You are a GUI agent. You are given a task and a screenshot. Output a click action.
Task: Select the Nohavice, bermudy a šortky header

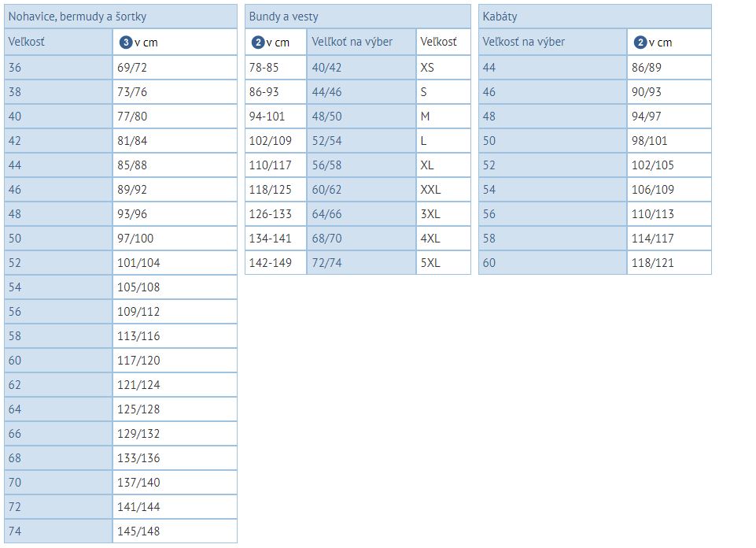120,17
